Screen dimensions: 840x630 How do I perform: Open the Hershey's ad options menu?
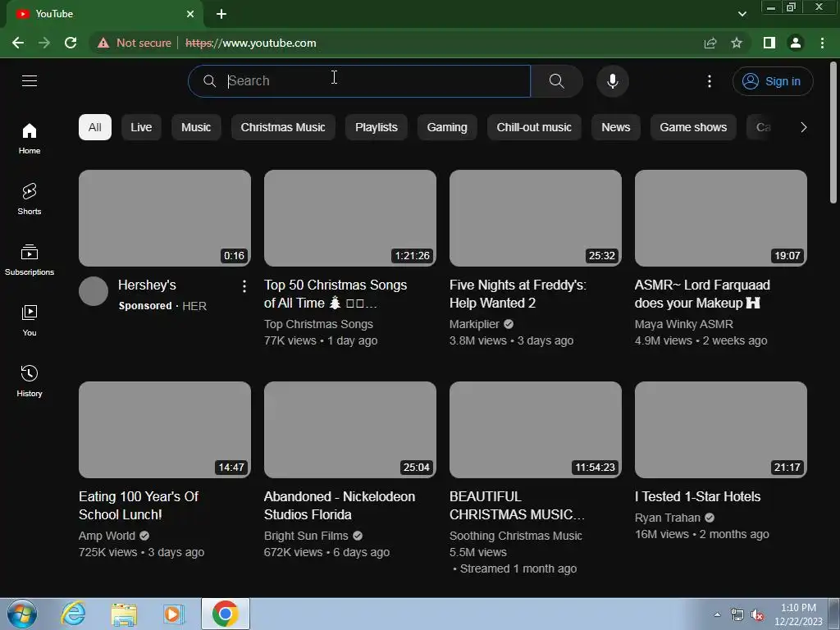(244, 286)
